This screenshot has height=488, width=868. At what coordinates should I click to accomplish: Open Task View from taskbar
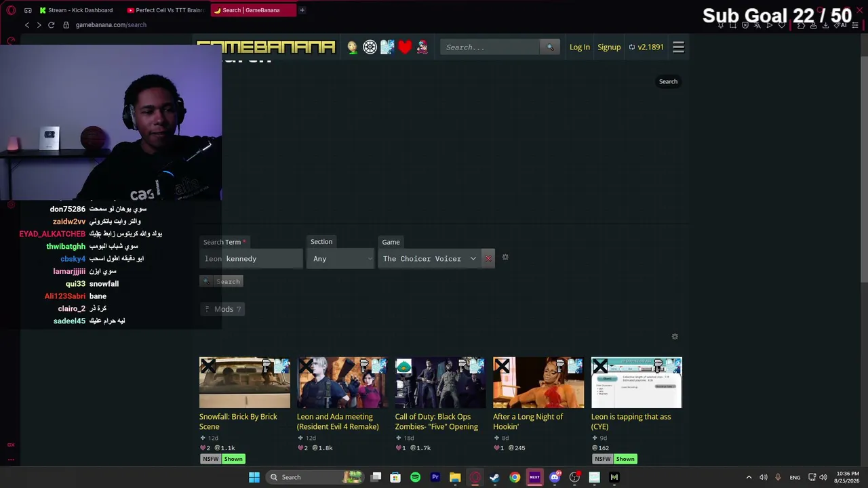tap(376, 477)
